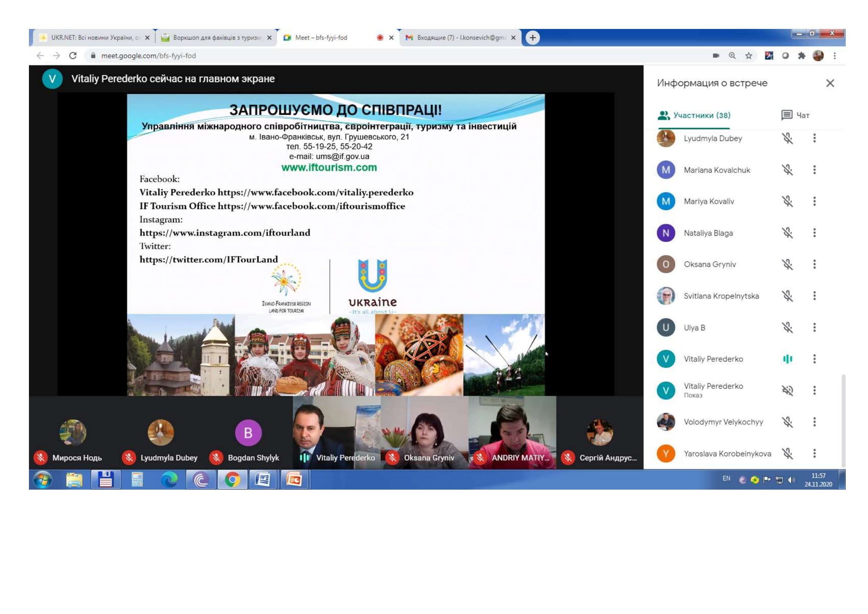Click the Windows Start orb
Viewport: 868px width, 614px height.
click(x=43, y=480)
